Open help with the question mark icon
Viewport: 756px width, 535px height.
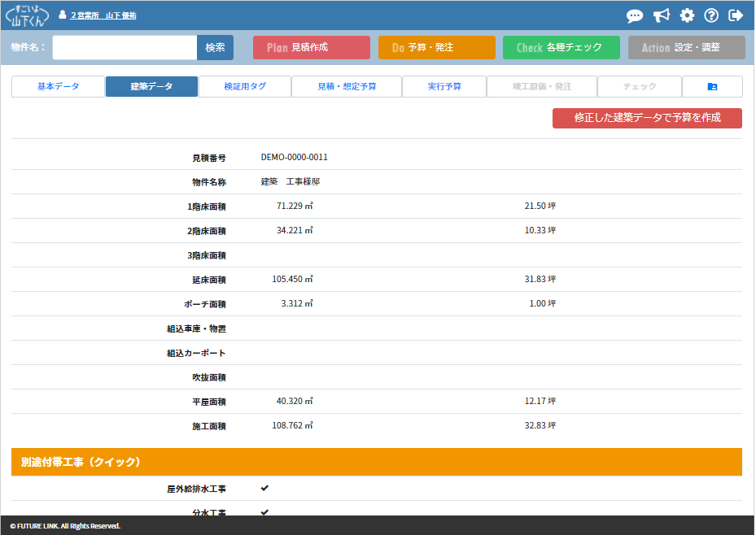[x=712, y=15]
